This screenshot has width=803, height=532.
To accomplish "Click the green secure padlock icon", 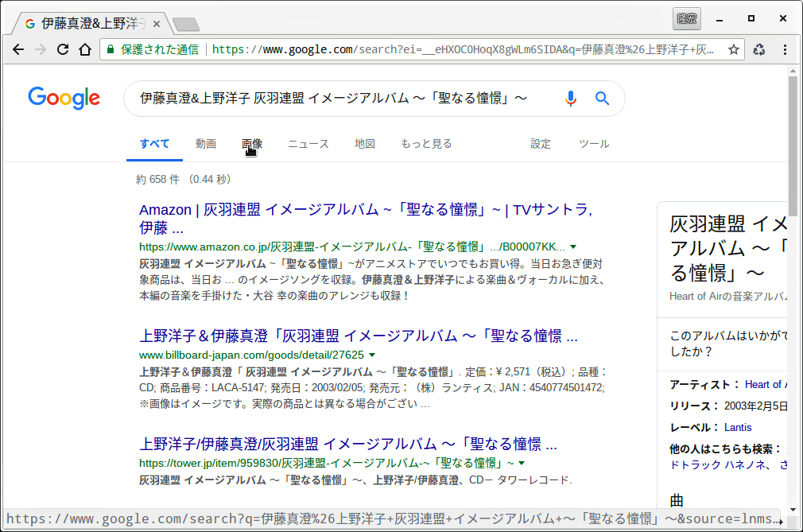I will [110, 49].
